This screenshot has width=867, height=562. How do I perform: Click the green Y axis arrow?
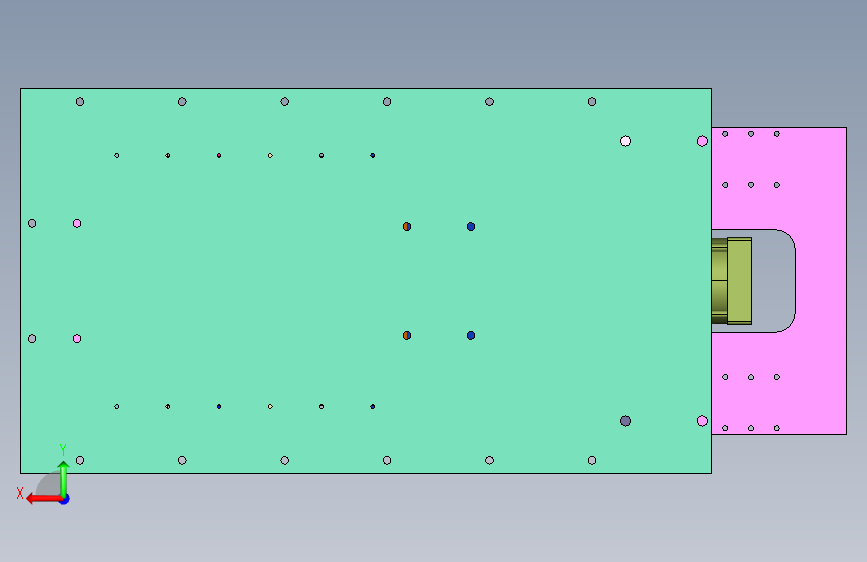click(64, 479)
